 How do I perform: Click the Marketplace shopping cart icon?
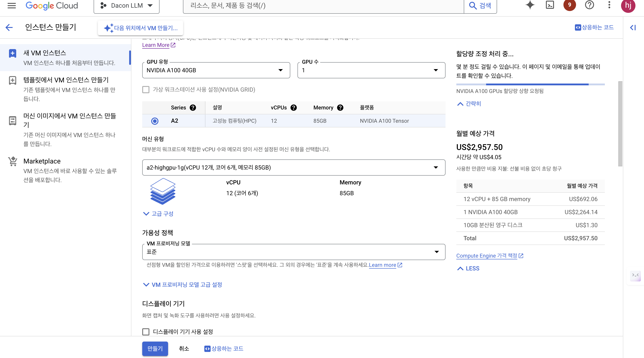13,161
